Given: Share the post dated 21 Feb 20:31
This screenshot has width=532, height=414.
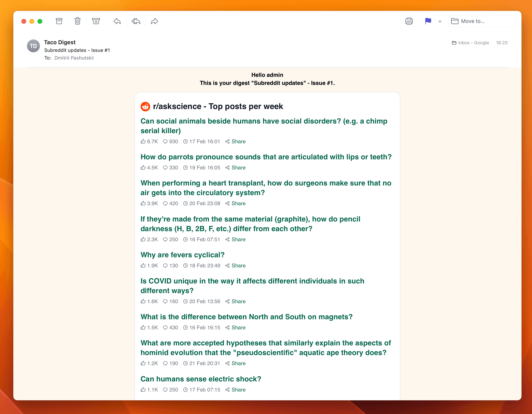Looking at the screenshot, I should pyautogui.click(x=235, y=363).
